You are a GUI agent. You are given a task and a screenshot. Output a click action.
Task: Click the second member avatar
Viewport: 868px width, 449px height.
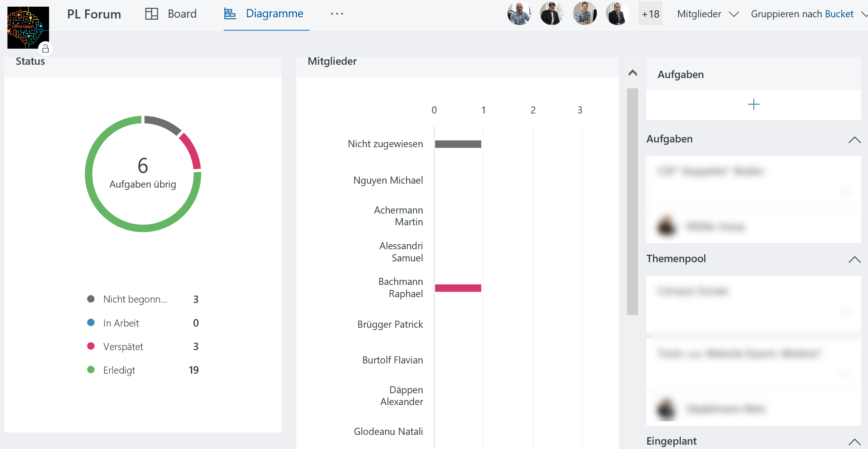pos(551,13)
